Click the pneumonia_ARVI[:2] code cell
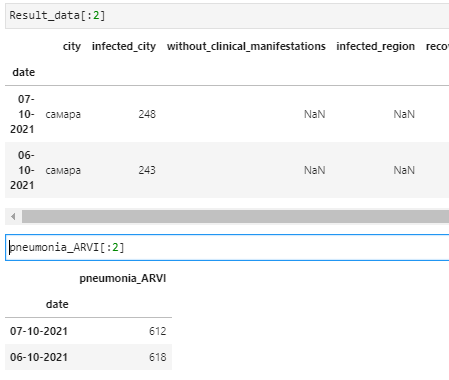This screenshot has height=380, width=449. [x=227, y=247]
